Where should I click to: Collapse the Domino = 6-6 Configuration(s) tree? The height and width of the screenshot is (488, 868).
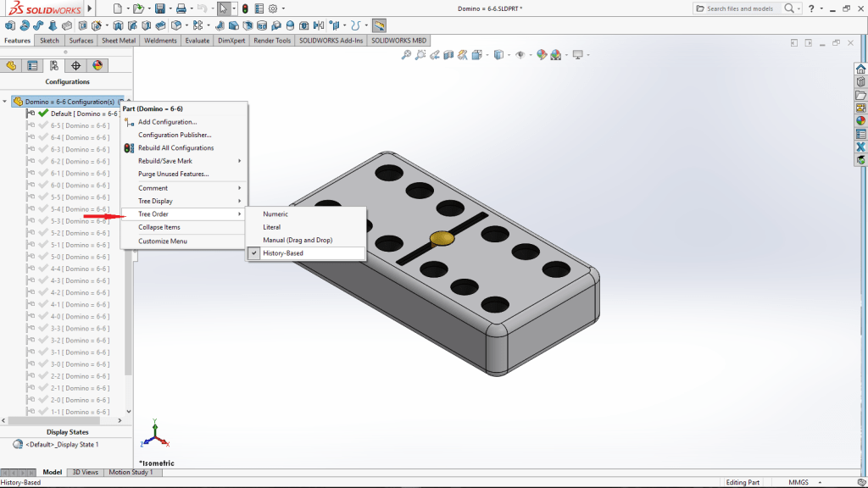coord(6,102)
